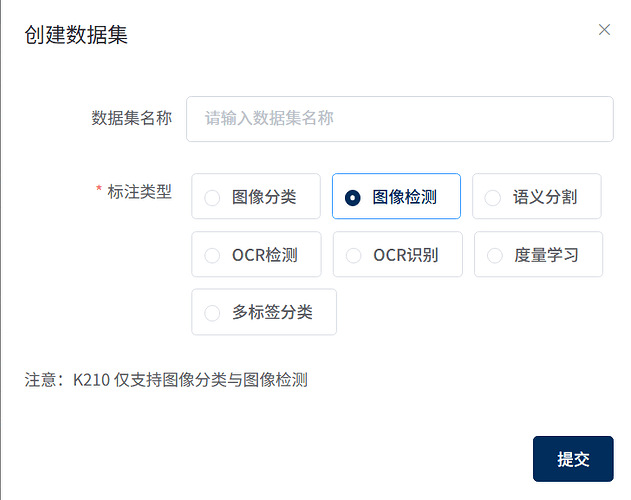Click the 图像分类 option label text
The image size is (631, 500).
point(264,197)
